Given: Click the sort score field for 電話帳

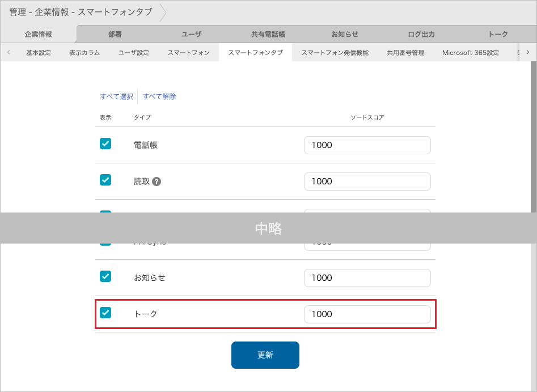Looking at the screenshot, I should coord(367,145).
